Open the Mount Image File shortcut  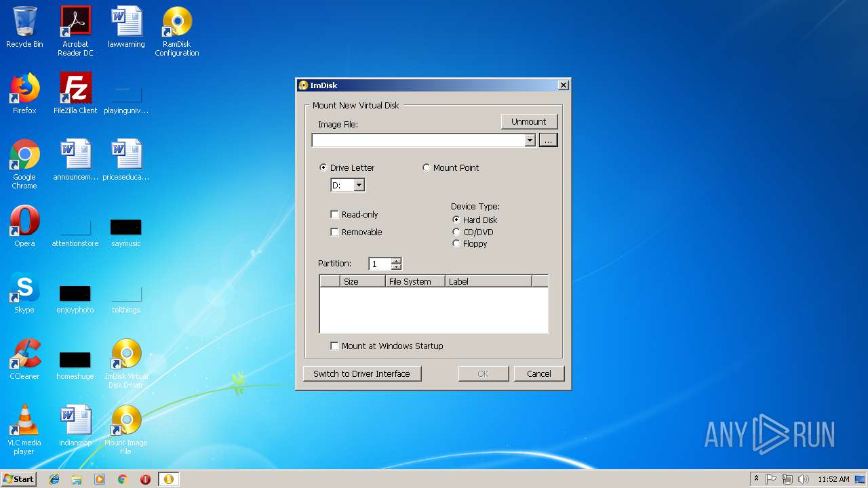coord(126,430)
